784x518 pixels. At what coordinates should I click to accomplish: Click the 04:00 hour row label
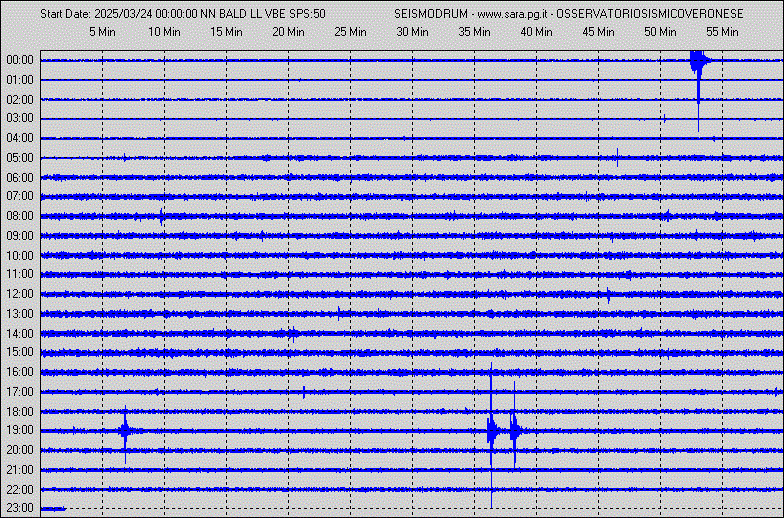(20, 138)
